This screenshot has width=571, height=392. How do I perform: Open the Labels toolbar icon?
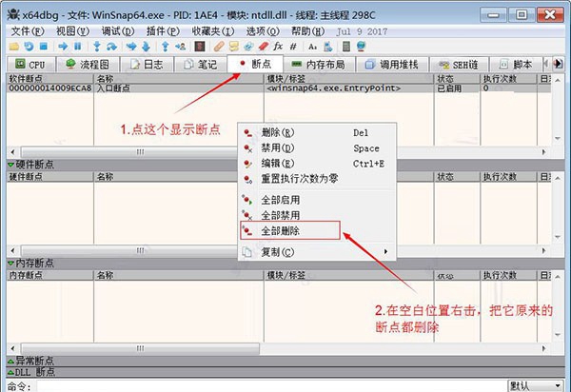tap(248, 47)
